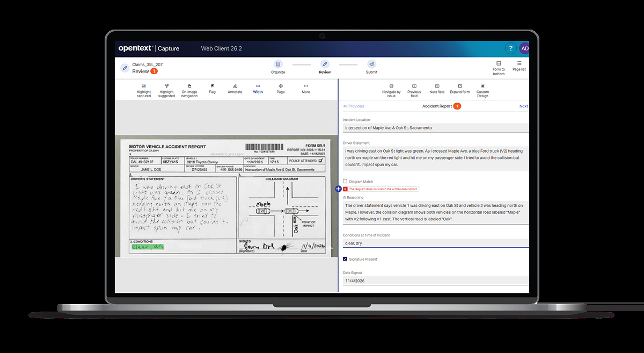Go to Submit step

tap(371, 67)
